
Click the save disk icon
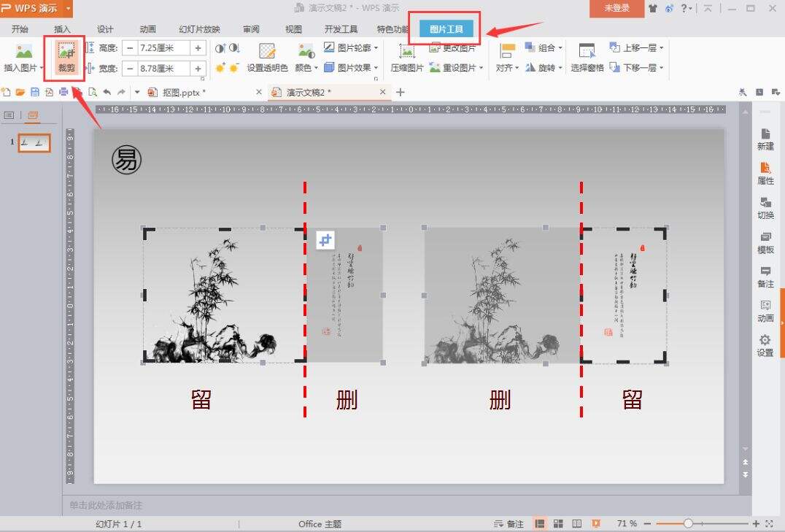34,92
